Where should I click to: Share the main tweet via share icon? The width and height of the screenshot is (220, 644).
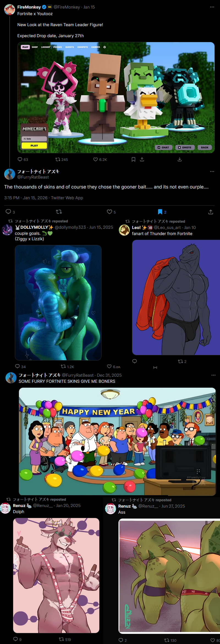pyautogui.click(x=211, y=212)
